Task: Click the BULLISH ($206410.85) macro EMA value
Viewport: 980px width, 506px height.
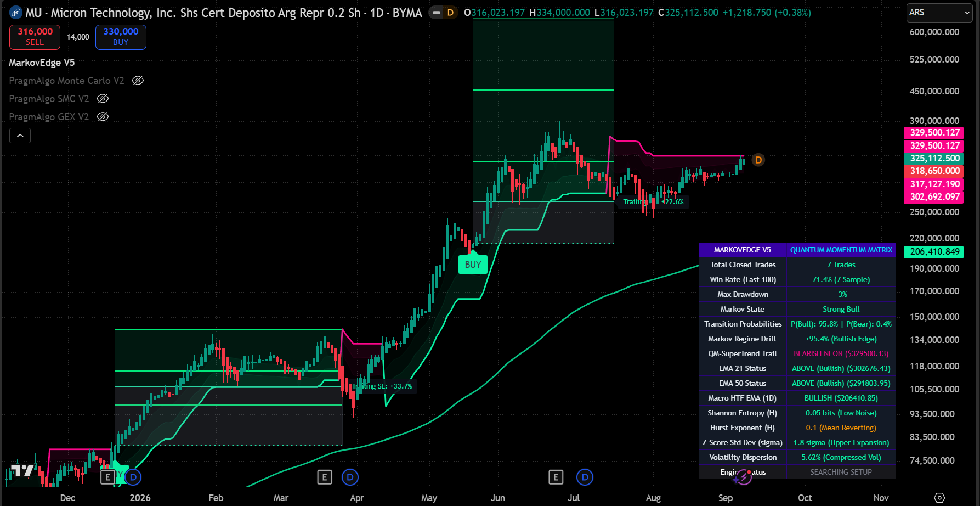Action: [841, 398]
